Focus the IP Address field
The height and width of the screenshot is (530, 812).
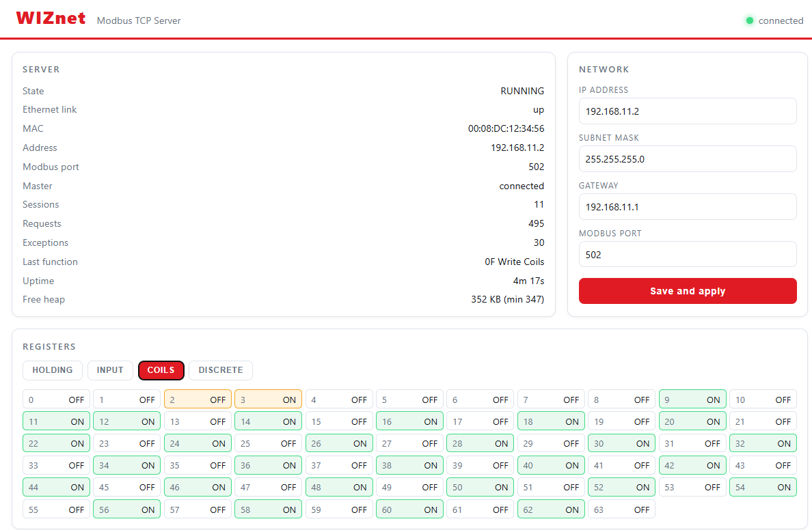[x=688, y=111]
